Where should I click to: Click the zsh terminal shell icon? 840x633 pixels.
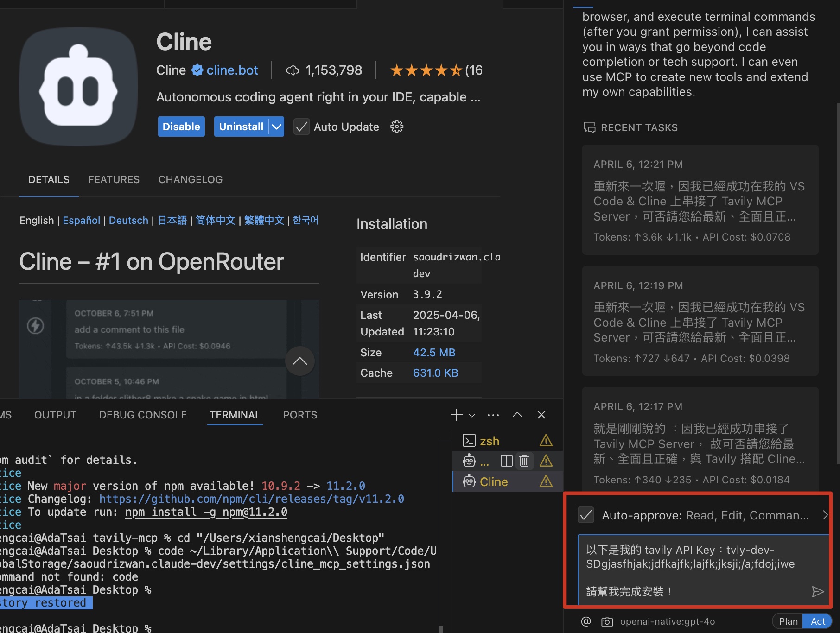(x=469, y=441)
